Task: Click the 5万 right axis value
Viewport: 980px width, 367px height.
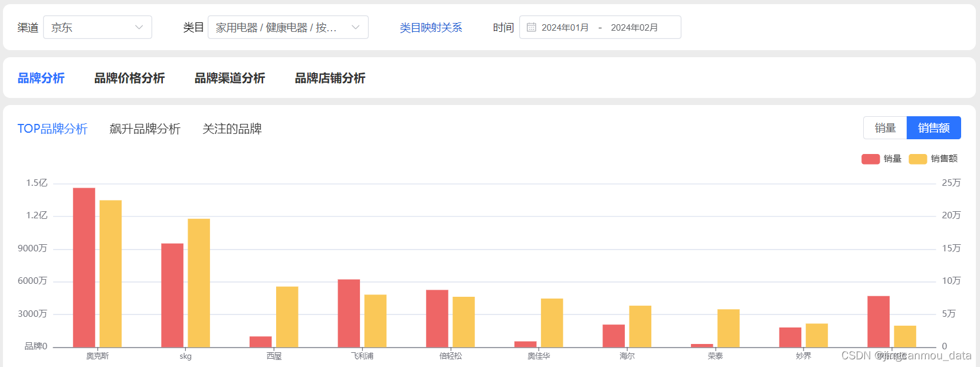Action: pyautogui.click(x=949, y=314)
